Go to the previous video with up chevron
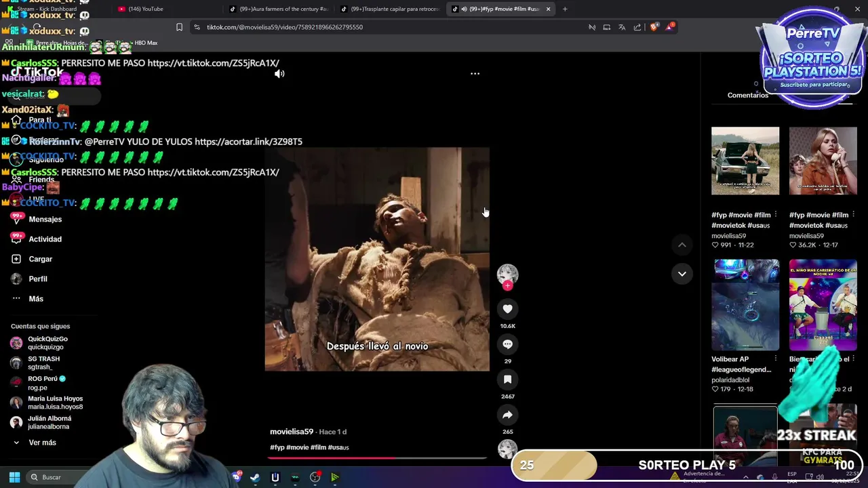The height and width of the screenshot is (488, 868). pos(682,245)
